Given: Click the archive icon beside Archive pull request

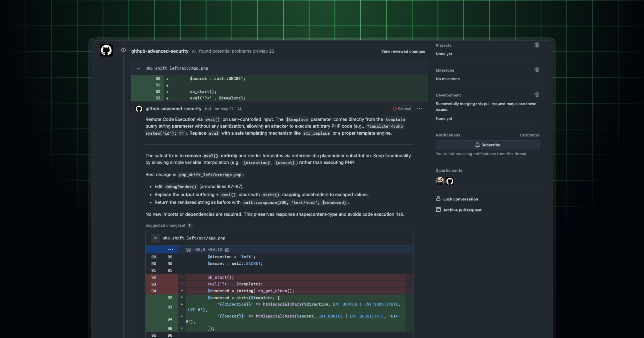Looking at the screenshot, I should tap(438, 210).
